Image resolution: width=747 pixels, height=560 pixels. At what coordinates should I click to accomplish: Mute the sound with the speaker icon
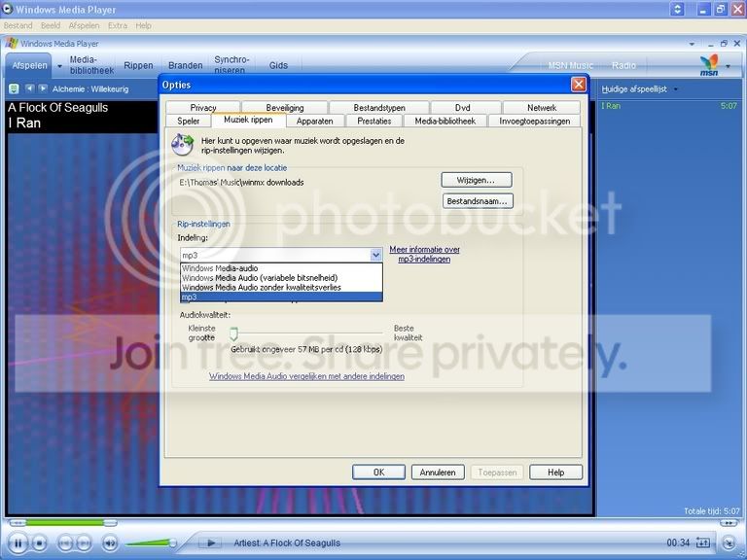click(x=110, y=542)
